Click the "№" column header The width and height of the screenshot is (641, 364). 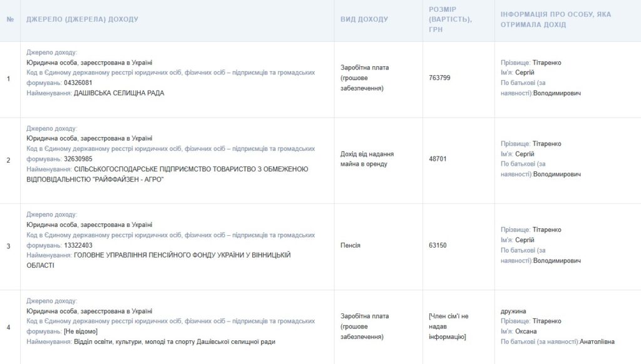(10, 19)
